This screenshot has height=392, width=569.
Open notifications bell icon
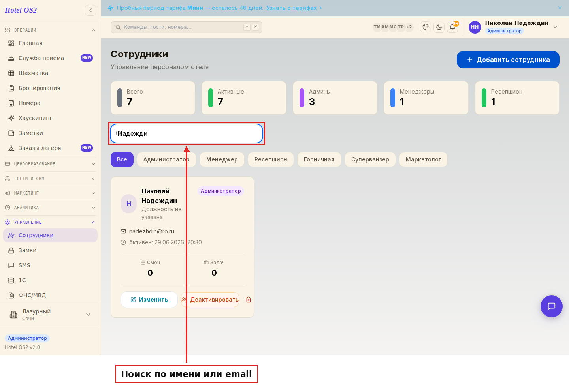pyautogui.click(x=452, y=27)
